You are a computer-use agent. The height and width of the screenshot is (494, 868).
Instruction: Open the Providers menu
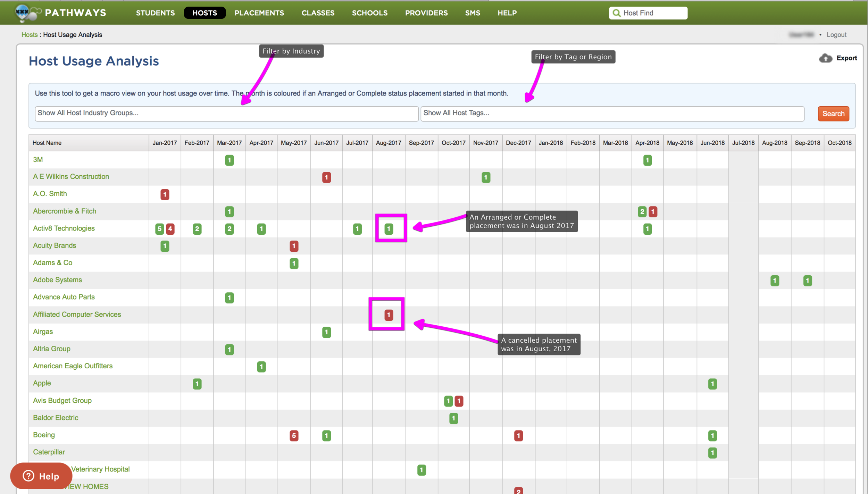point(426,13)
